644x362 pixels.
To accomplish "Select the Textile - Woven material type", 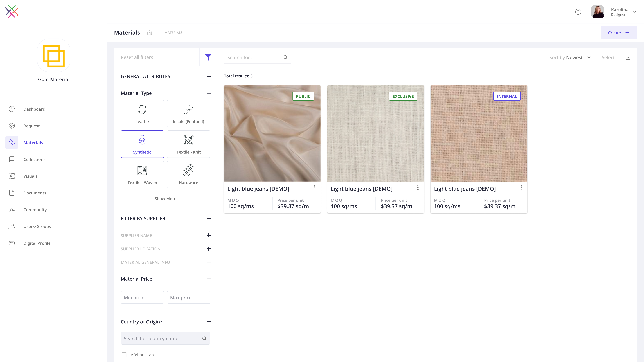I will [142, 175].
